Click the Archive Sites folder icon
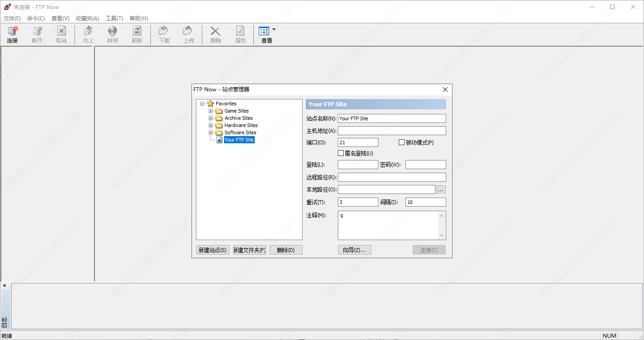644x340 pixels. (x=219, y=118)
